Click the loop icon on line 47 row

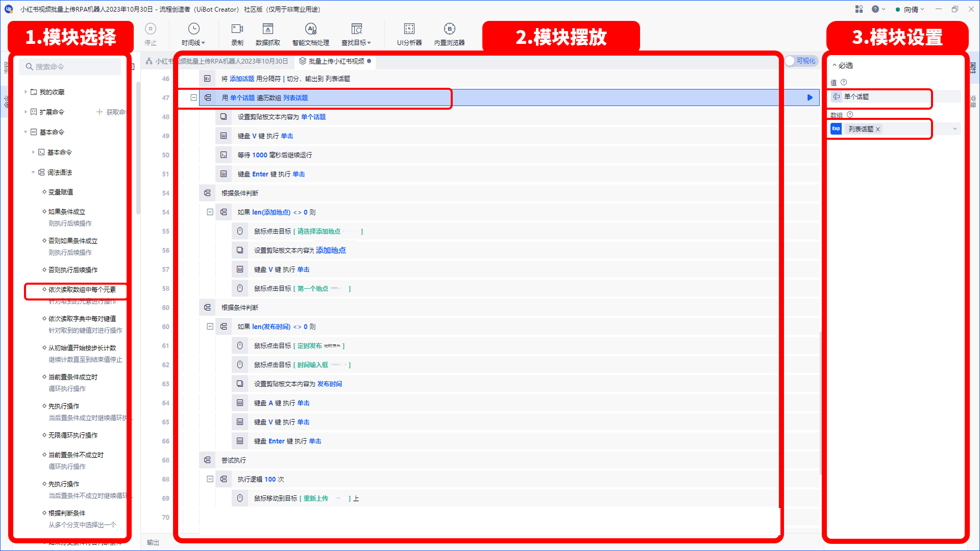click(x=208, y=97)
